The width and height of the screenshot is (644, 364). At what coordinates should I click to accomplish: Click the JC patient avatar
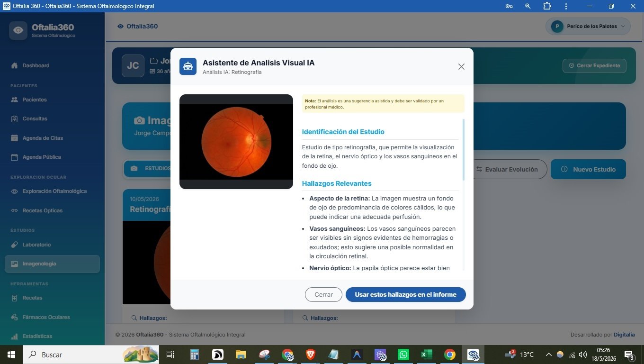pyautogui.click(x=133, y=66)
